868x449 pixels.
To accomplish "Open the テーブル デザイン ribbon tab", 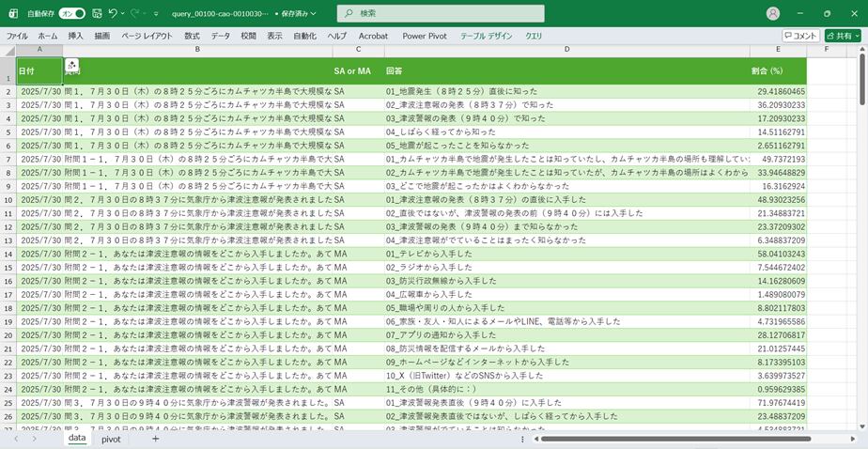I will click(x=486, y=36).
